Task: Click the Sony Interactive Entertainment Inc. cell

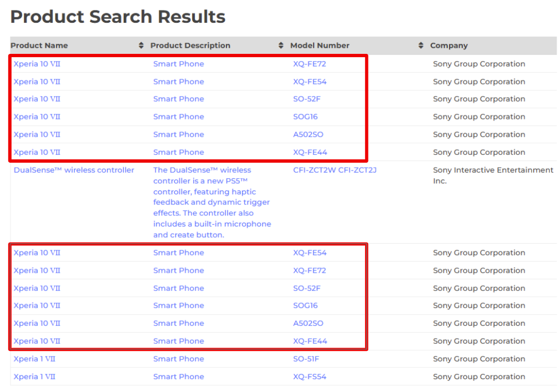Action: tap(493, 175)
